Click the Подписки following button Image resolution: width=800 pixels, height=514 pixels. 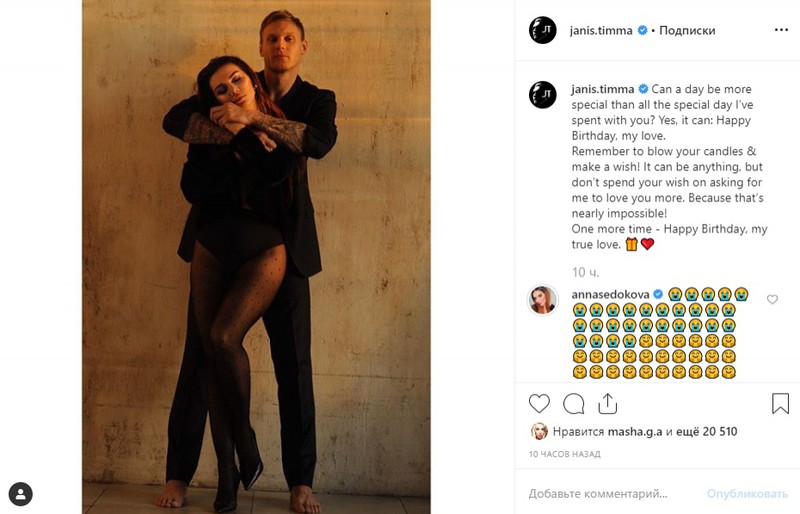[687, 30]
